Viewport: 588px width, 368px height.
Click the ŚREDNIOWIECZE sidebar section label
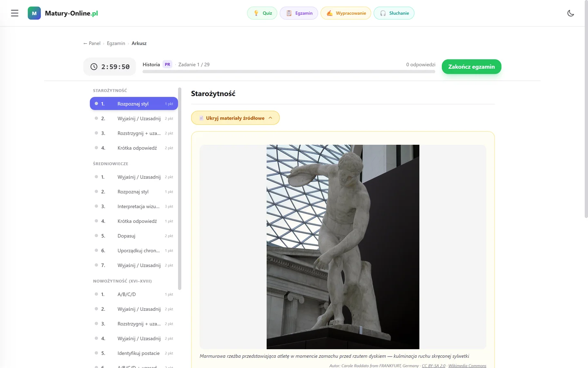(x=111, y=164)
